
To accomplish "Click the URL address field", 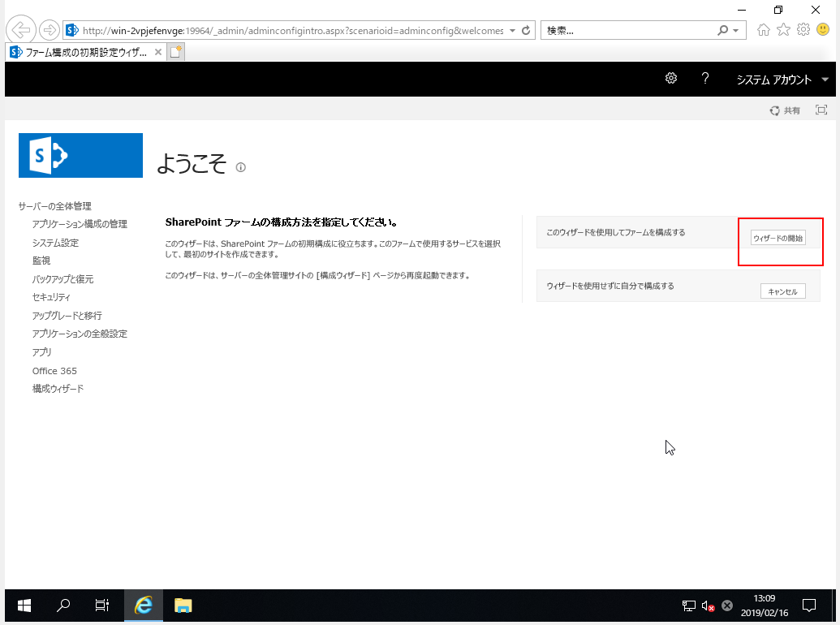I will tap(292, 31).
